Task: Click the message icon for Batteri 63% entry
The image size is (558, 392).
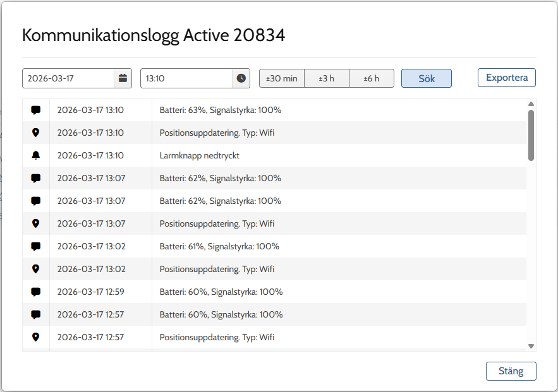Action: (x=35, y=110)
